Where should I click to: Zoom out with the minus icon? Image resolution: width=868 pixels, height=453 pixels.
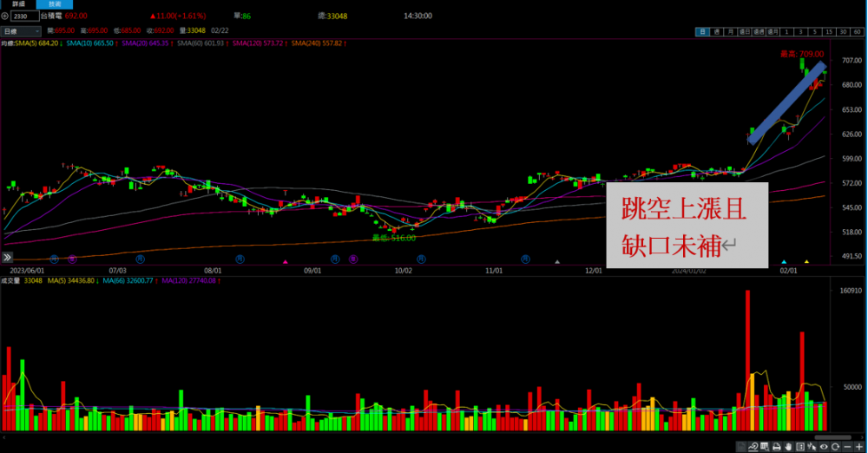click(846, 446)
